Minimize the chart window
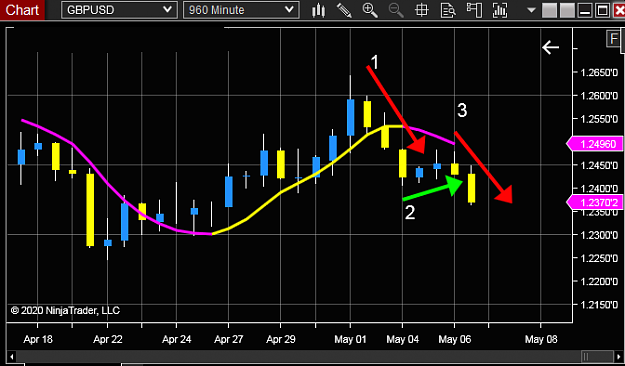The image size is (625, 366). coord(585,10)
